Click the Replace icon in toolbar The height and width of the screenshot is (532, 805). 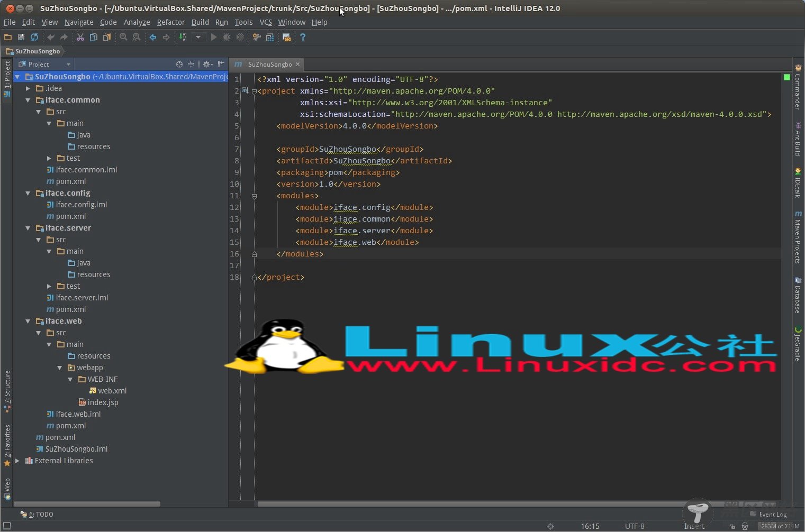(x=137, y=37)
